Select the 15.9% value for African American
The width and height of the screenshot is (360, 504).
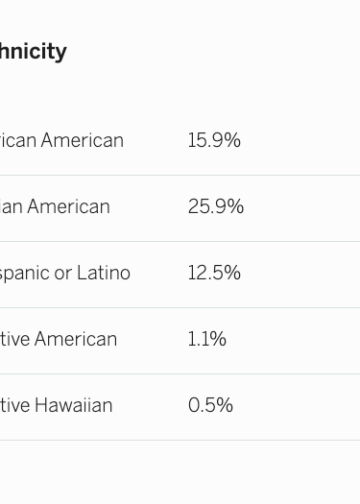point(214,140)
